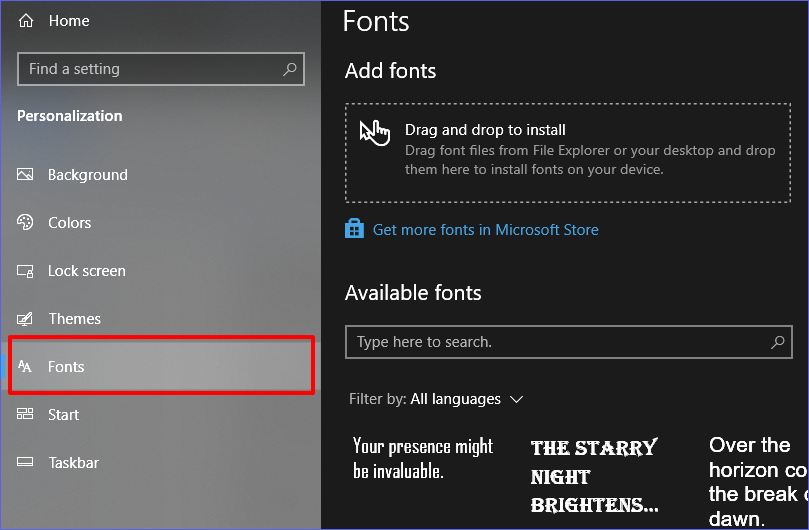Go to Lock screen settings
The image size is (809, 530).
(87, 270)
